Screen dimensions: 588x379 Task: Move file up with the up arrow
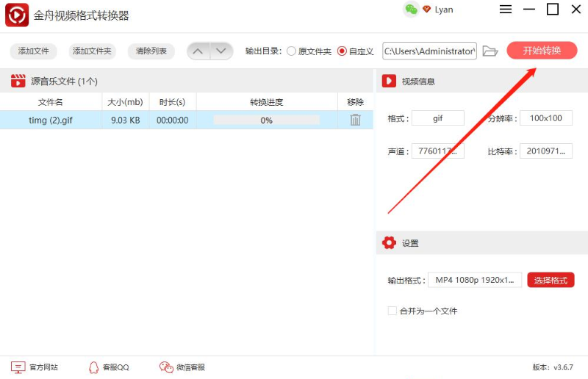(x=198, y=51)
